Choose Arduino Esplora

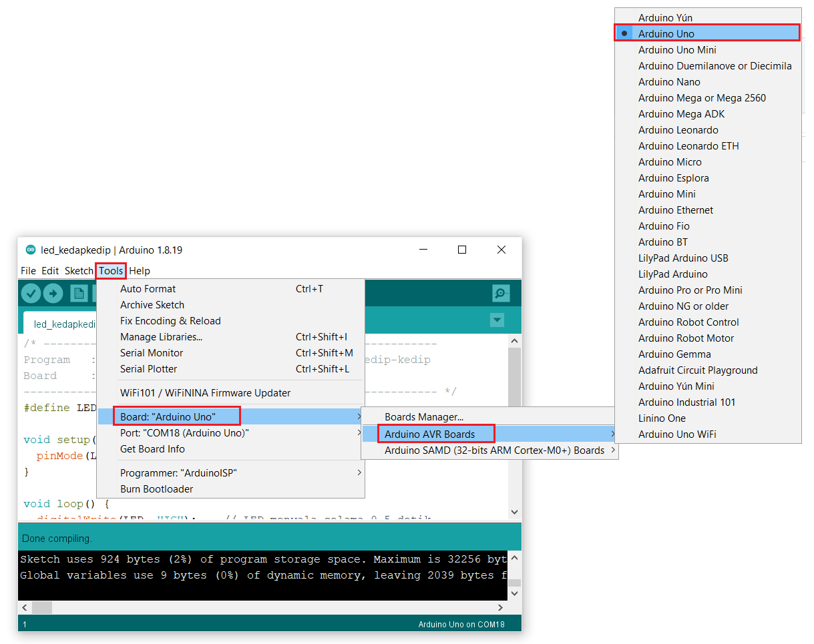pyautogui.click(x=708, y=178)
